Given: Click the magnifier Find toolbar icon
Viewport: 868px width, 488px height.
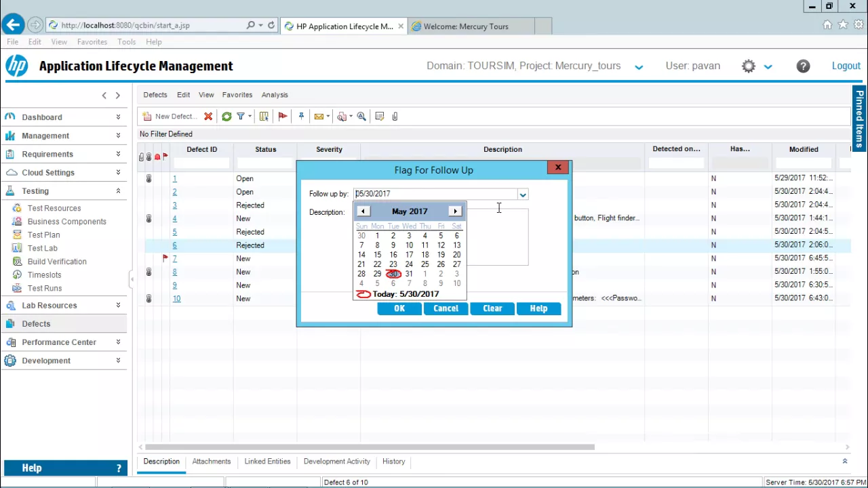Looking at the screenshot, I should [361, 117].
